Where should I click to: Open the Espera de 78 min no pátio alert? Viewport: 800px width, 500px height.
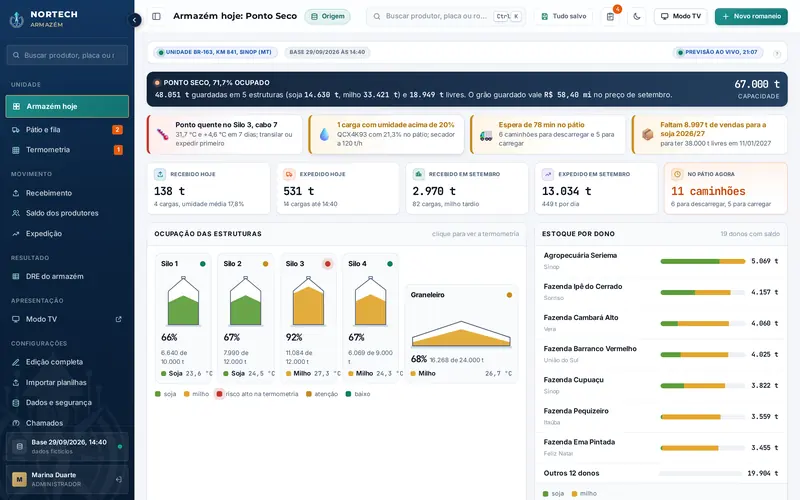pyautogui.click(x=547, y=134)
